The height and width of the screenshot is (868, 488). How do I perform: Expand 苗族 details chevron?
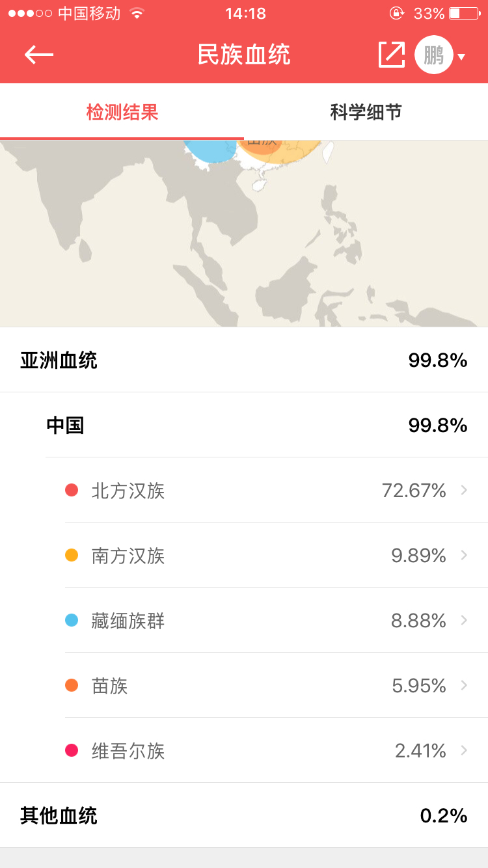tap(464, 685)
